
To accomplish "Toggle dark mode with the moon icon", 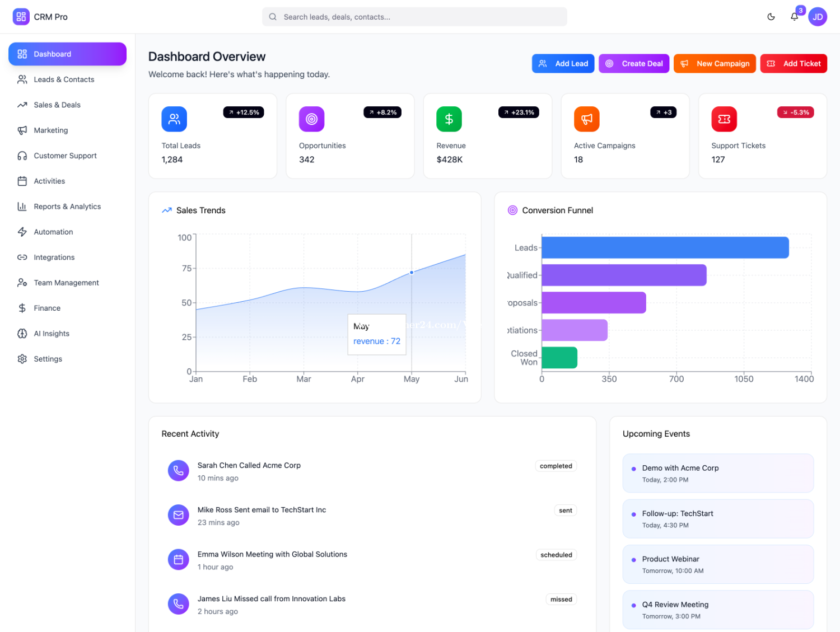I will coord(771,17).
